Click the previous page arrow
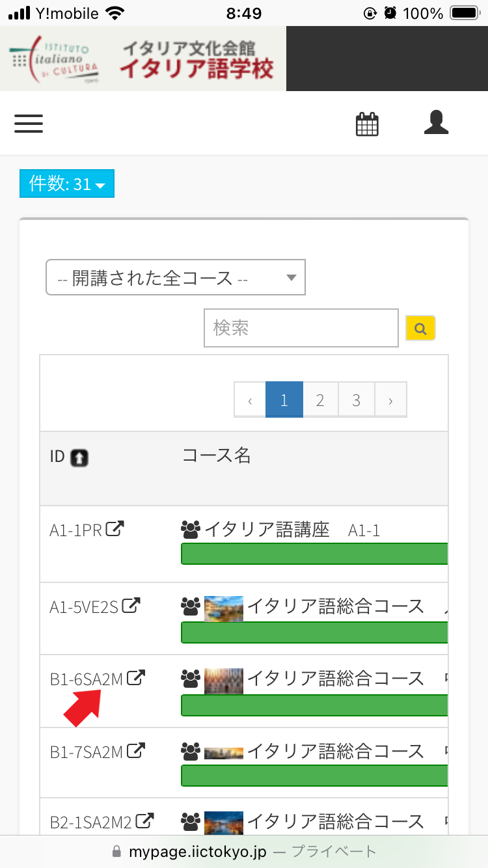 coord(250,400)
